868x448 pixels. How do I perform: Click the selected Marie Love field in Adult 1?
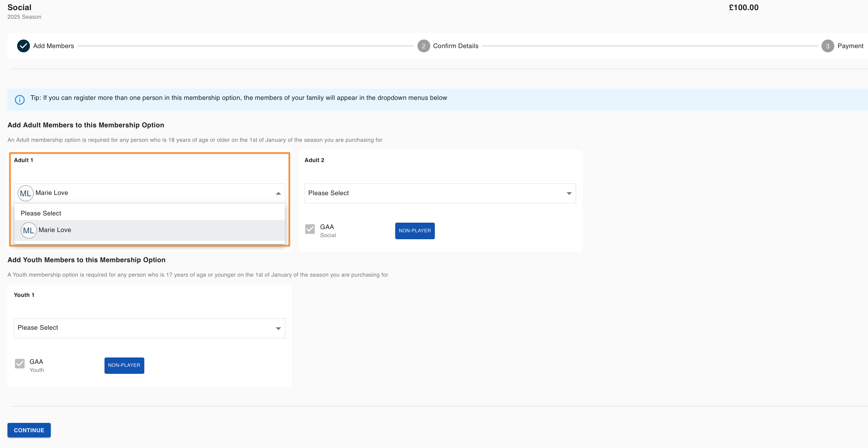point(149,193)
